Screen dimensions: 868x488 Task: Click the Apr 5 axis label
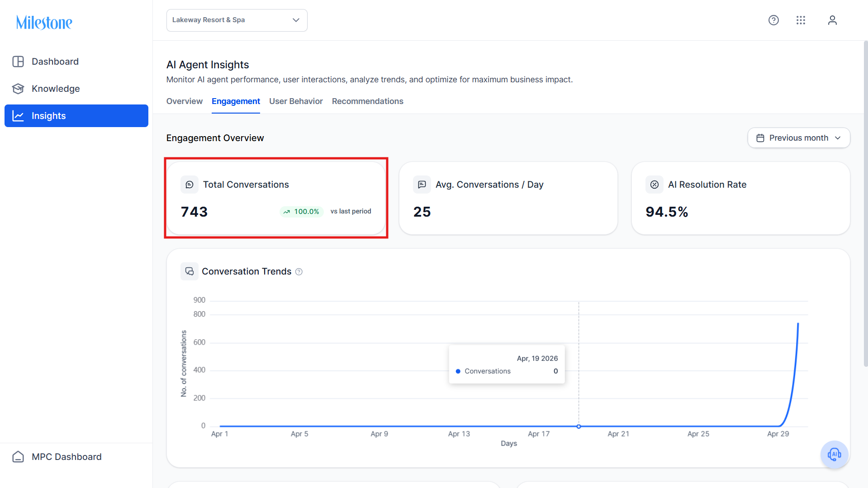299,434
